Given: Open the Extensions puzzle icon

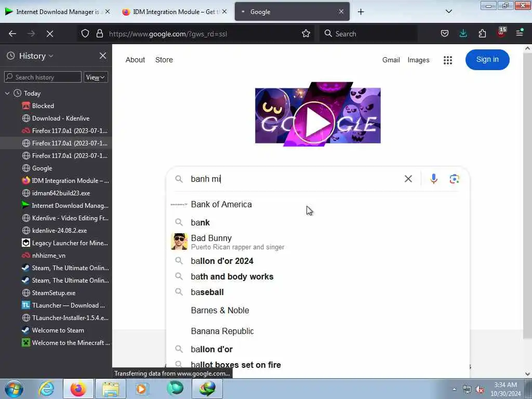Looking at the screenshot, I should click(x=482, y=33).
